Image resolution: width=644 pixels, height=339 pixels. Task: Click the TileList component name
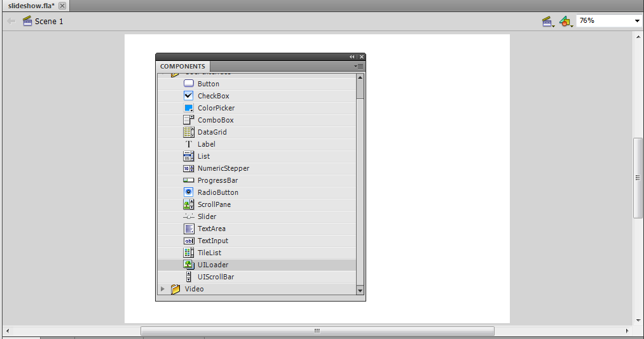point(209,253)
